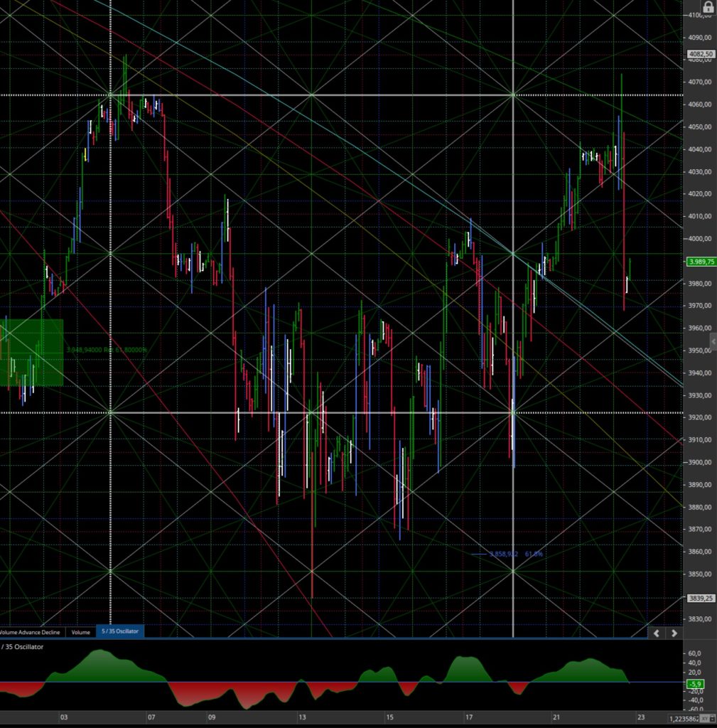
Task: Click the 3839,25 price marker label
Action: (x=701, y=599)
